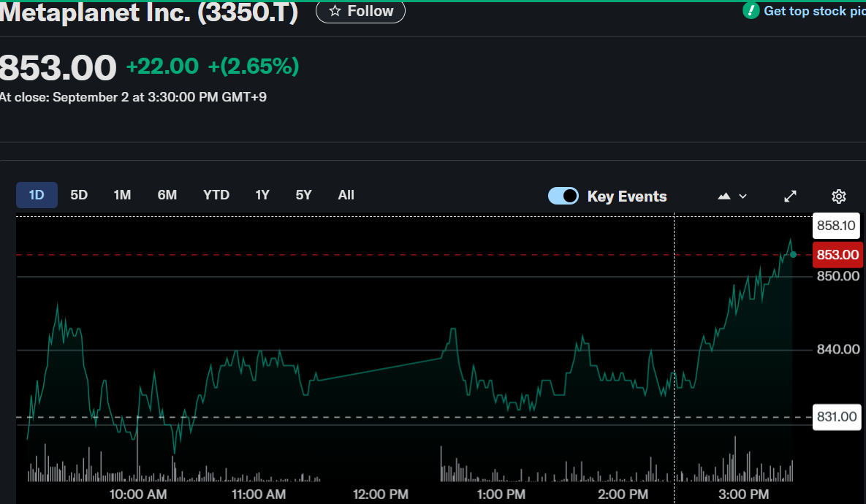Click the 12:00 PM time label
Screen dimensions: 866x504
tap(381, 494)
